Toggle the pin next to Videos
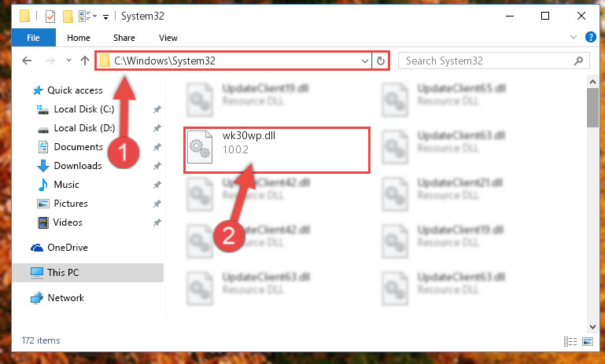Screen dimensions: 605x364 (157, 222)
